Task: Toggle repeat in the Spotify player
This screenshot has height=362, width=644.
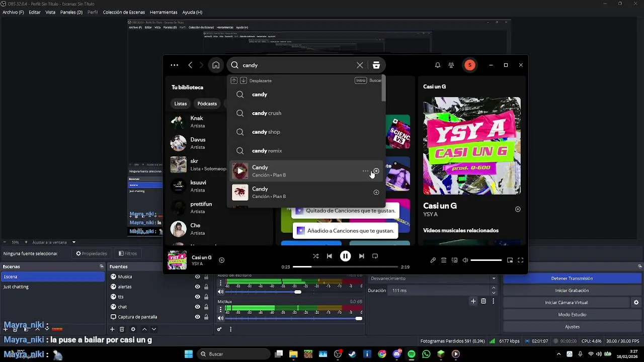Action: (x=375, y=256)
